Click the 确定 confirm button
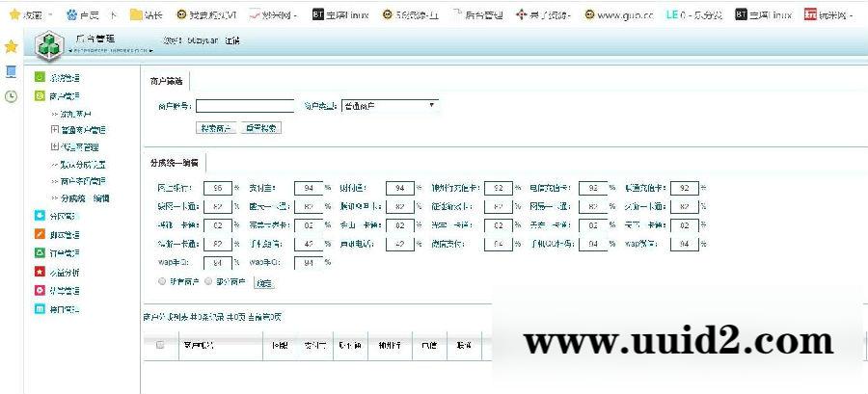 (x=264, y=283)
